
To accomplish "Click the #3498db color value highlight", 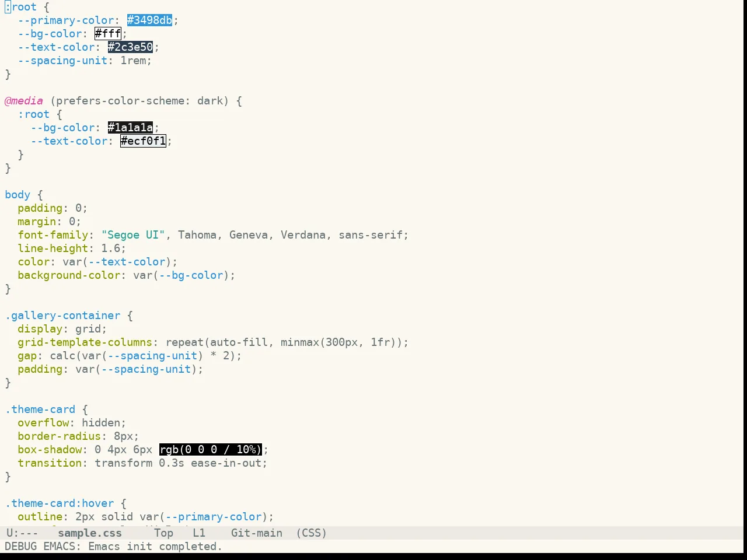I will [149, 20].
